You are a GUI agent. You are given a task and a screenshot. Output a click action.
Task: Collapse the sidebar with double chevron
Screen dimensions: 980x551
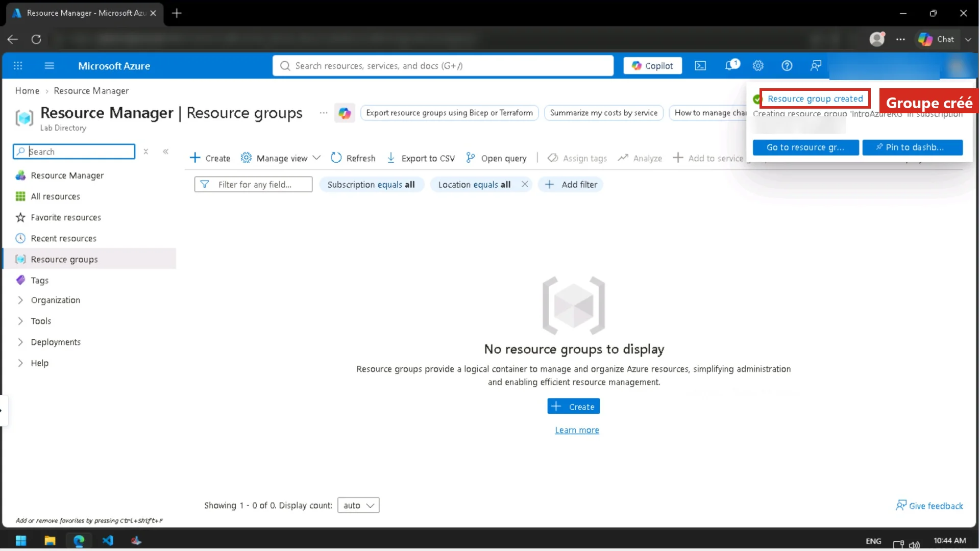pyautogui.click(x=166, y=152)
